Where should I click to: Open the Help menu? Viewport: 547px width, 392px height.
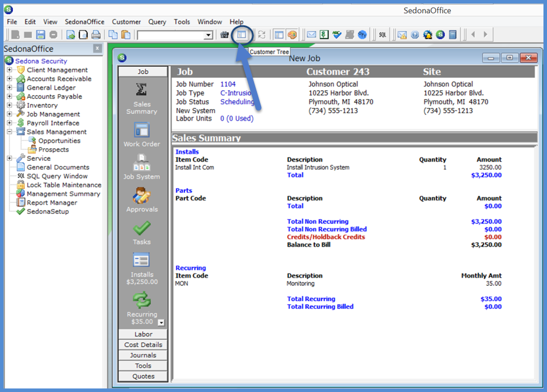(x=236, y=22)
